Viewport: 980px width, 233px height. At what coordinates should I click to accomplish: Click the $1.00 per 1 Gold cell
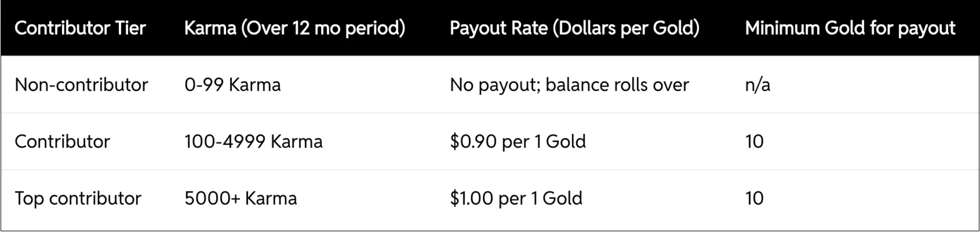(516, 199)
